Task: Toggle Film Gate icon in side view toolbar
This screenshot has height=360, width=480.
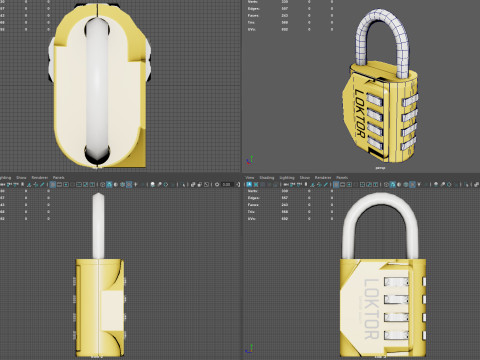Action: (x=59, y=184)
